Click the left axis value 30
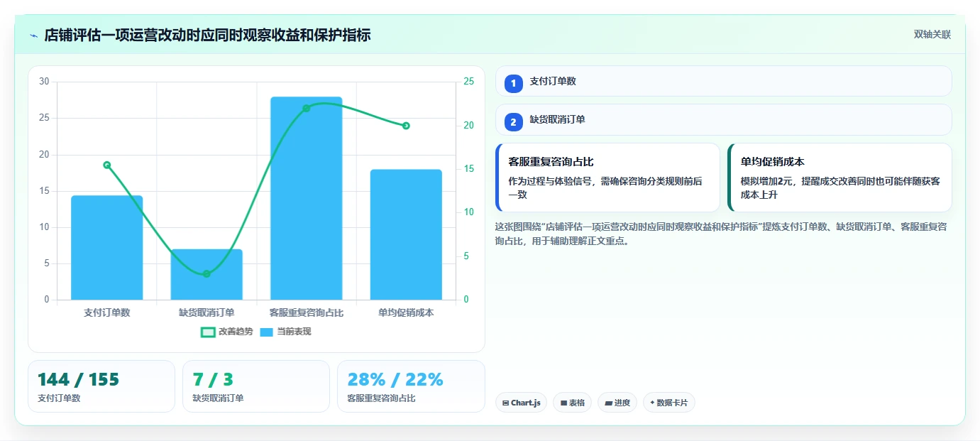 (45, 82)
